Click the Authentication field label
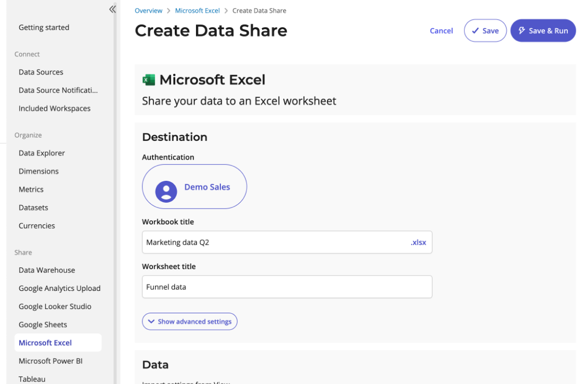Image resolution: width=588 pixels, height=384 pixels. point(168,157)
